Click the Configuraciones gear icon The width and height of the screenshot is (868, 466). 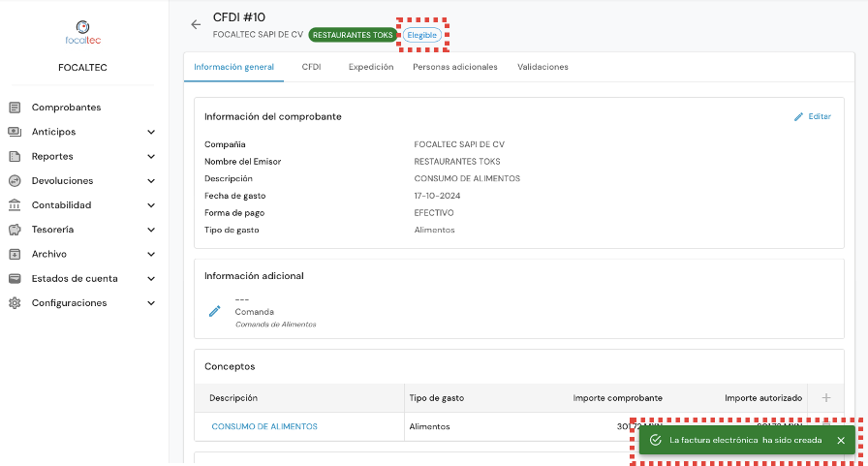(x=15, y=302)
